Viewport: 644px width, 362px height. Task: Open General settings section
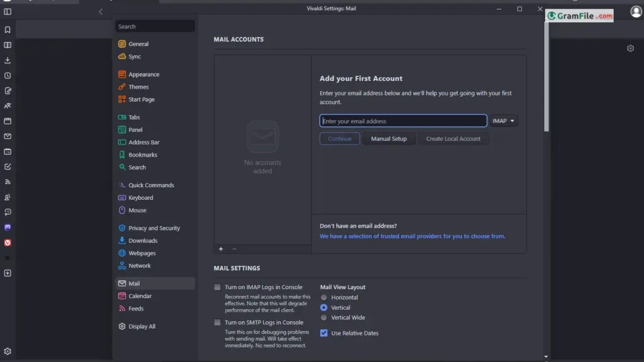[155, 44]
